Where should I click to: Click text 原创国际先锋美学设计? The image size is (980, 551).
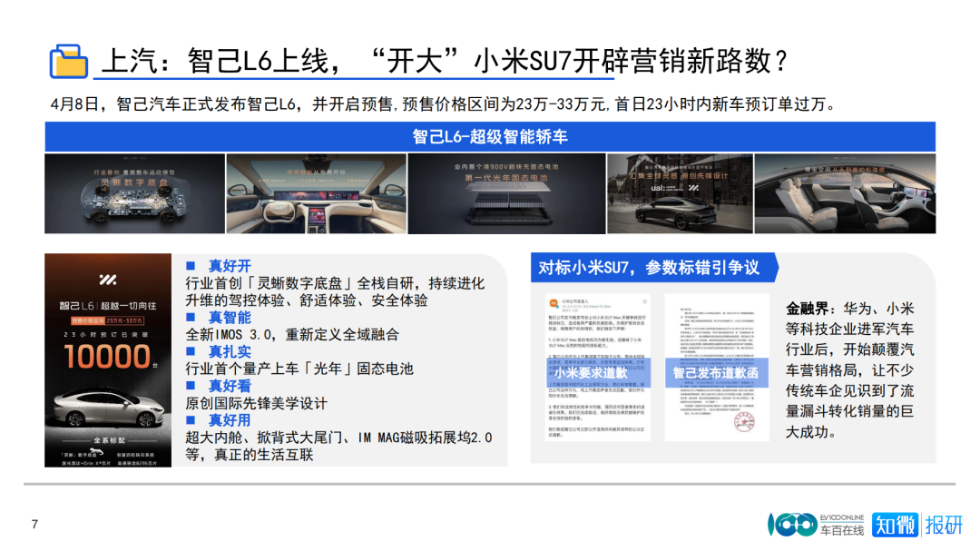(x=256, y=403)
